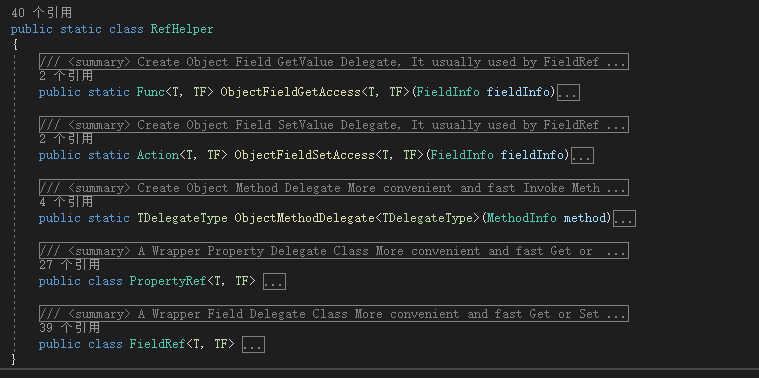Expand the collapsed FieldRef class body

253,345
